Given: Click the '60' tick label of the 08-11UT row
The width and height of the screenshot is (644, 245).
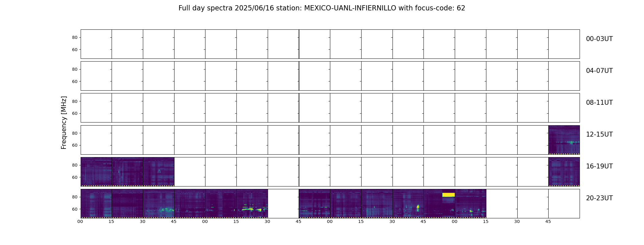Looking at the screenshot, I should pyautogui.click(x=75, y=113).
